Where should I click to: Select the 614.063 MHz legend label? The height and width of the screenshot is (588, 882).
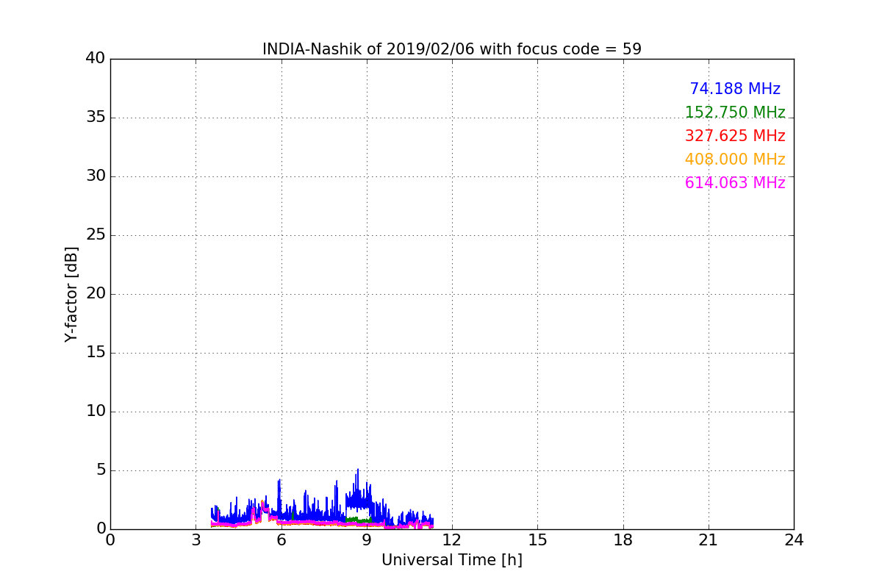pyautogui.click(x=735, y=183)
